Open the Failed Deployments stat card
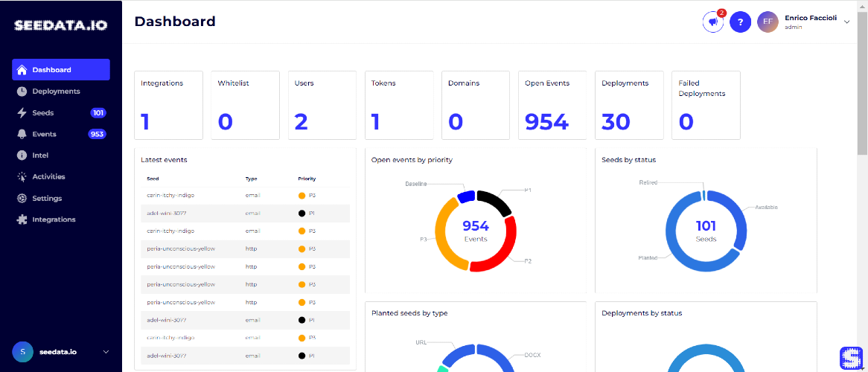Screen dimensions: 868x372 [x=706, y=105]
